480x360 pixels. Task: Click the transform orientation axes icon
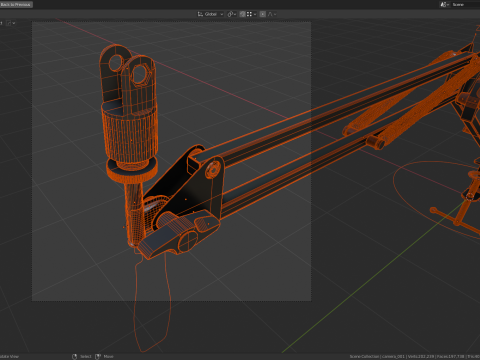[x=200, y=14]
